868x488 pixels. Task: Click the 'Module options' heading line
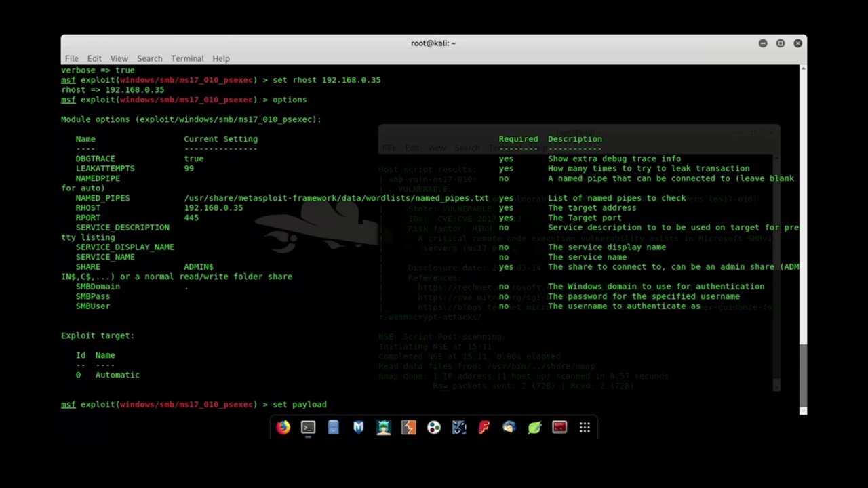[191, 119]
